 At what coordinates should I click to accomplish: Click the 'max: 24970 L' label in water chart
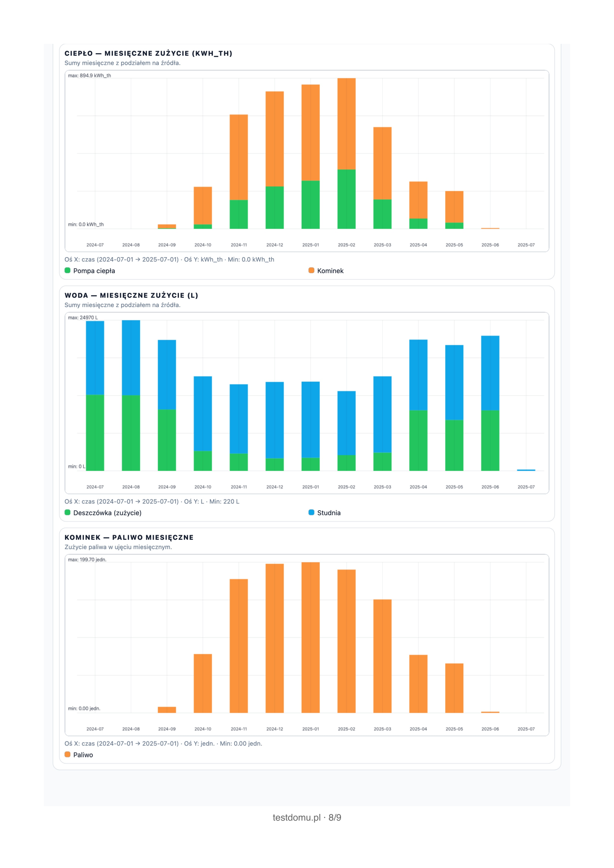coord(83,318)
